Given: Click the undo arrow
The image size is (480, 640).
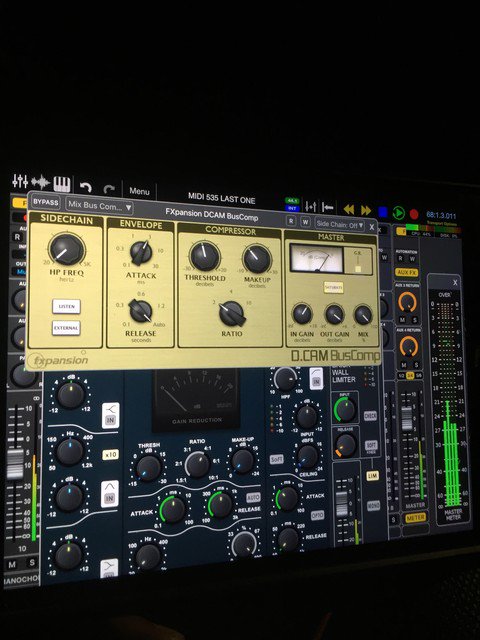Looking at the screenshot, I should [85, 187].
